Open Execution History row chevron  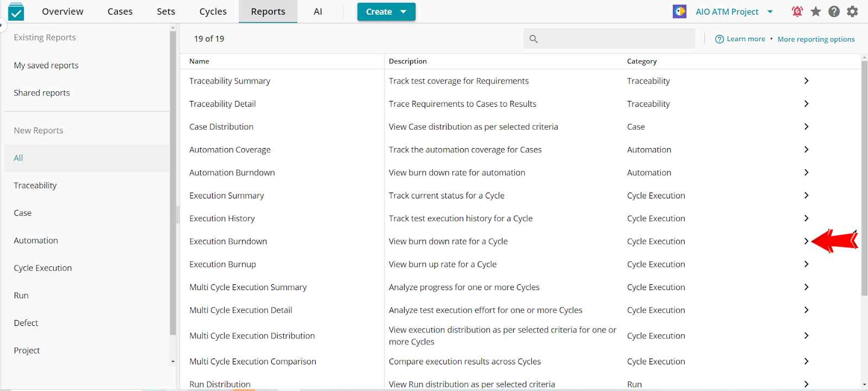pos(806,218)
